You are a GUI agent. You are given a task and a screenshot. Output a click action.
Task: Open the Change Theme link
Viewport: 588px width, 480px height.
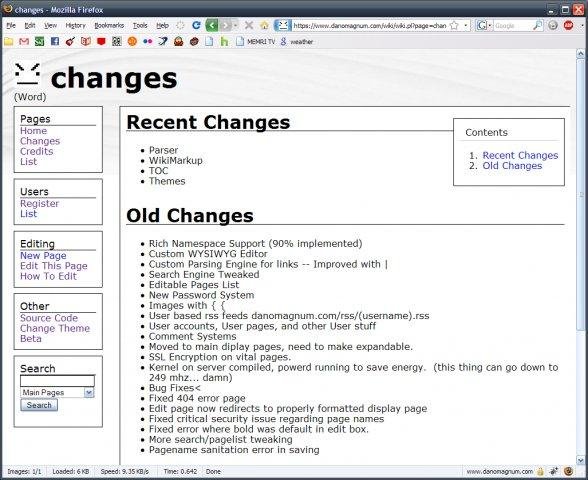coord(55,328)
